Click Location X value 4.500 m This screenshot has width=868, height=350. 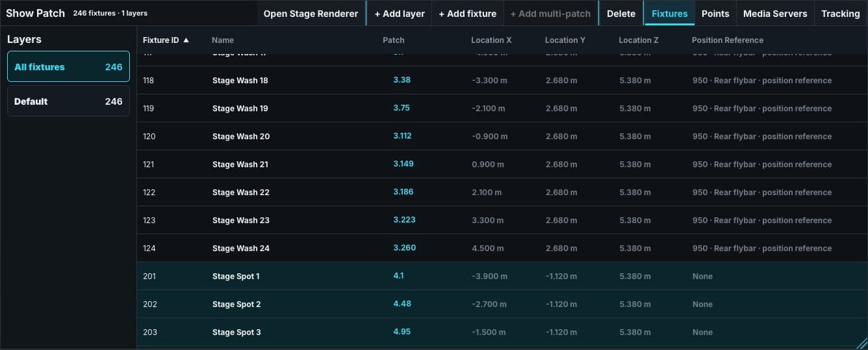pyautogui.click(x=488, y=249)
